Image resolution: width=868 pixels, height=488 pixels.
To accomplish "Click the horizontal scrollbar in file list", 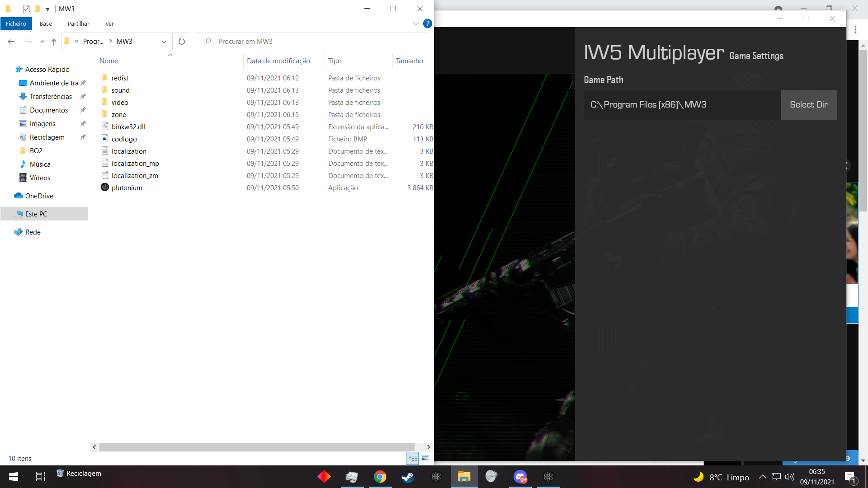I will [x=257, y=447].
